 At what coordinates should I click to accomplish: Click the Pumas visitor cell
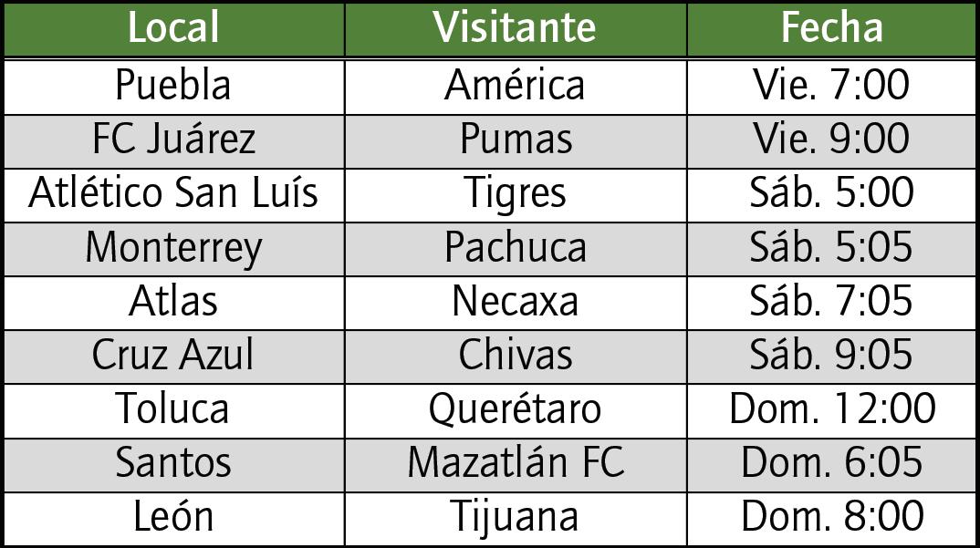click(516, 141)
